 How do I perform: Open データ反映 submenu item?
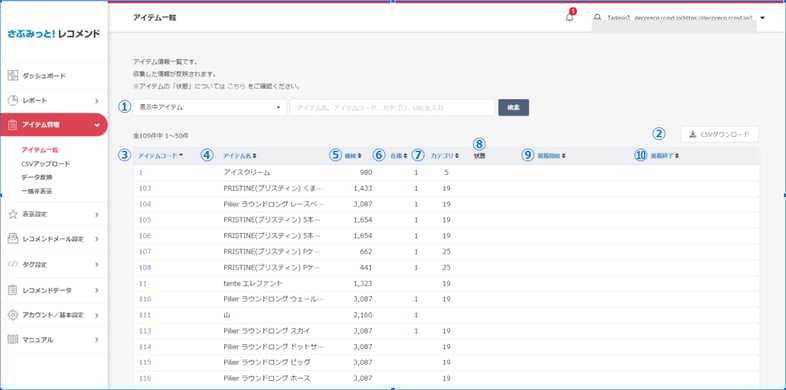[37, 177]
